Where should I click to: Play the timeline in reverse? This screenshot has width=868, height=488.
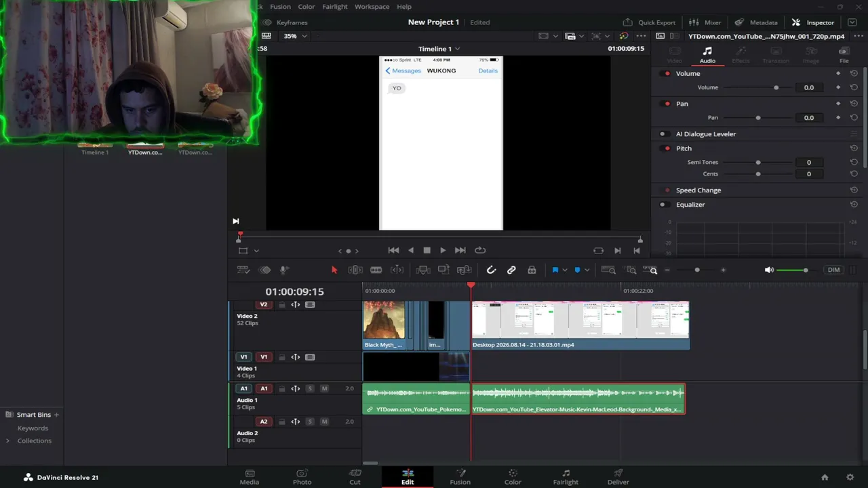(x=410, y=250)
